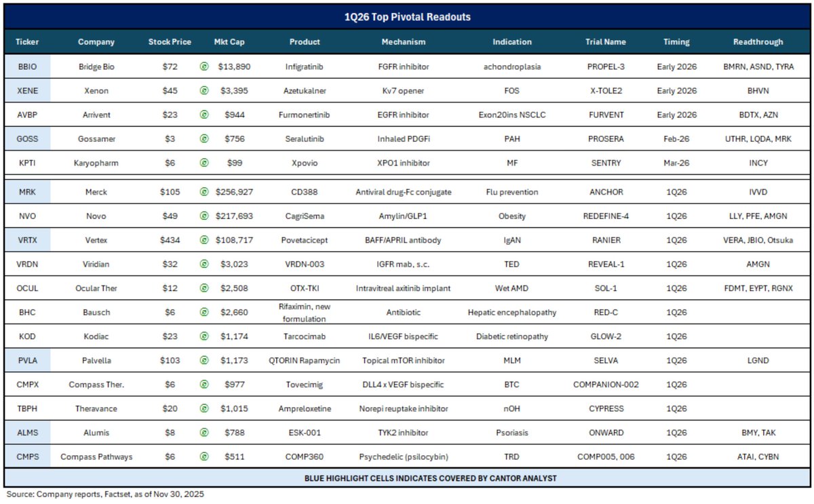Click the green icon in the TBPH row
Viewport: 814px width, 504px height.
coord(203,408)
